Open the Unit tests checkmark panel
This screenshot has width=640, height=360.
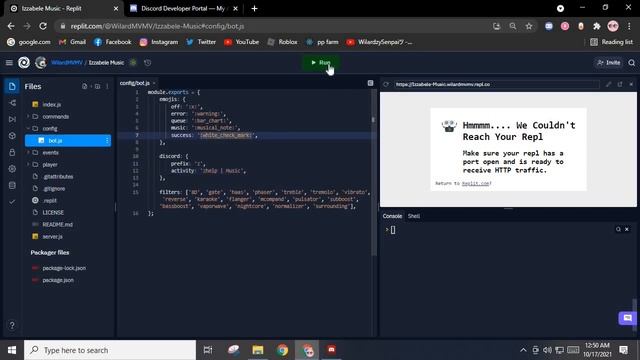pyautogui.click(x=12, y=202)
